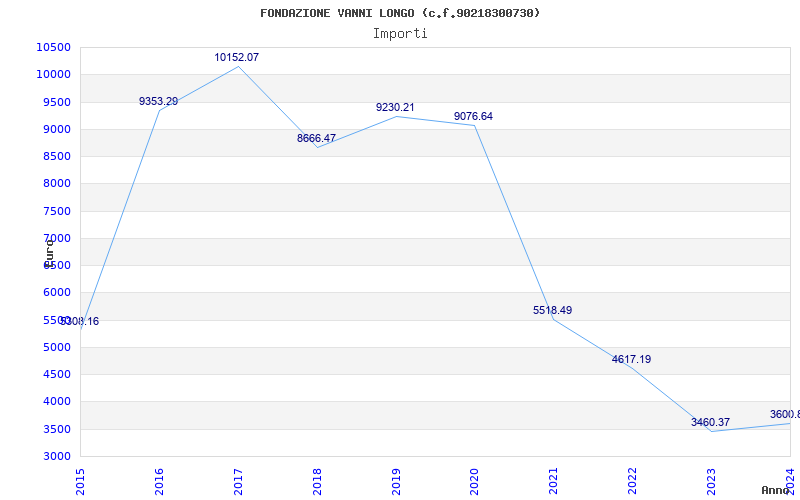Click x-axis year 2016
The image size is (800, 500).
(x=159, y=481)
